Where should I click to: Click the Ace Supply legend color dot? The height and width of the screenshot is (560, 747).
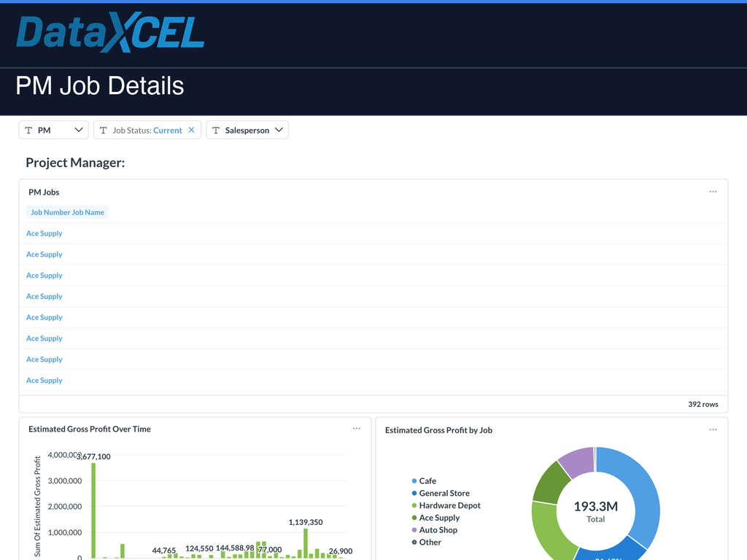(414, 518)
